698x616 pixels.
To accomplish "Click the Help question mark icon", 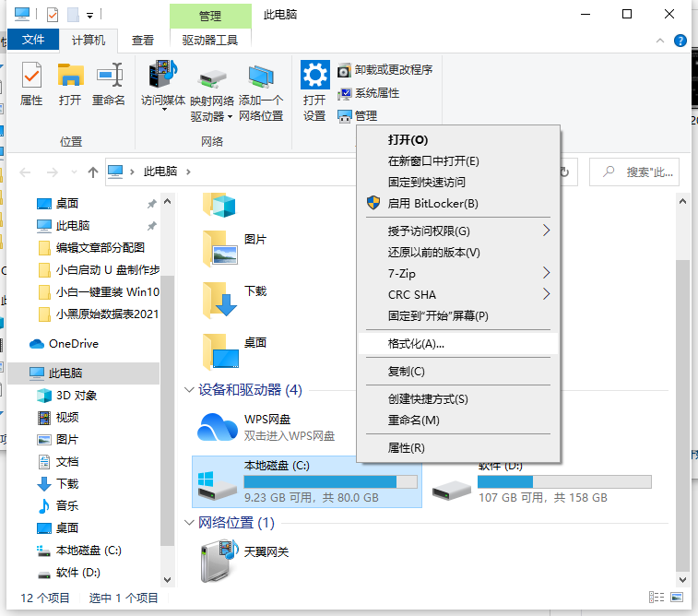I will tap(680, 40).
